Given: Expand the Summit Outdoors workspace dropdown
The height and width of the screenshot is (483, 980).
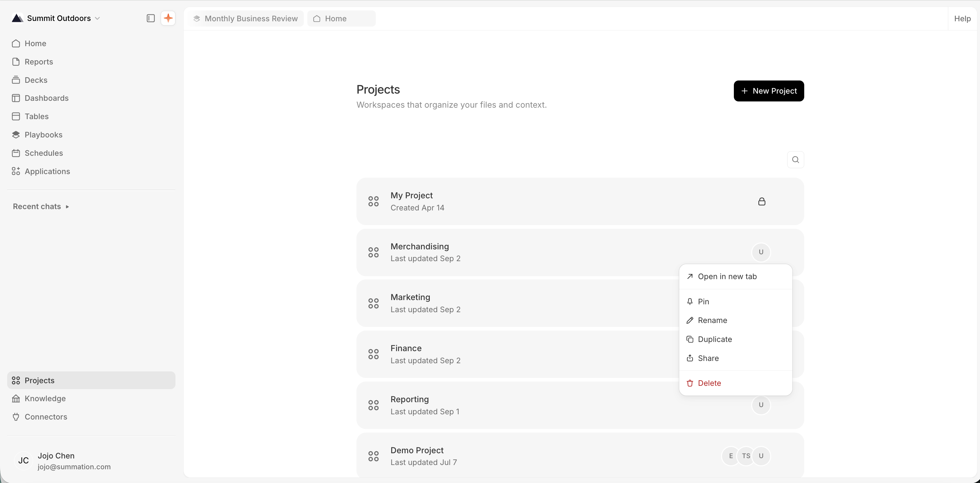Looking at the screenshot, I should point(56,18).
